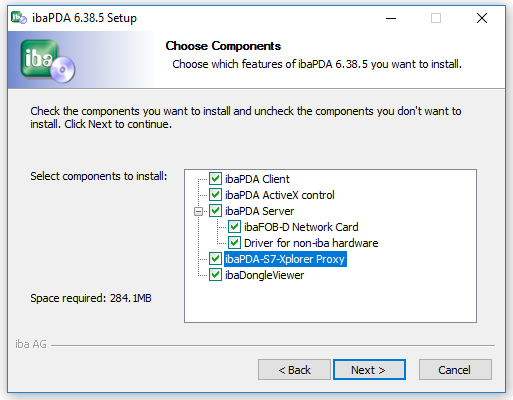Image resolution: width=513 pixels, height=400 pixels.
Task: Uncheck the ibaFOB-D Network Card checkbox
Action: [234, 227]
